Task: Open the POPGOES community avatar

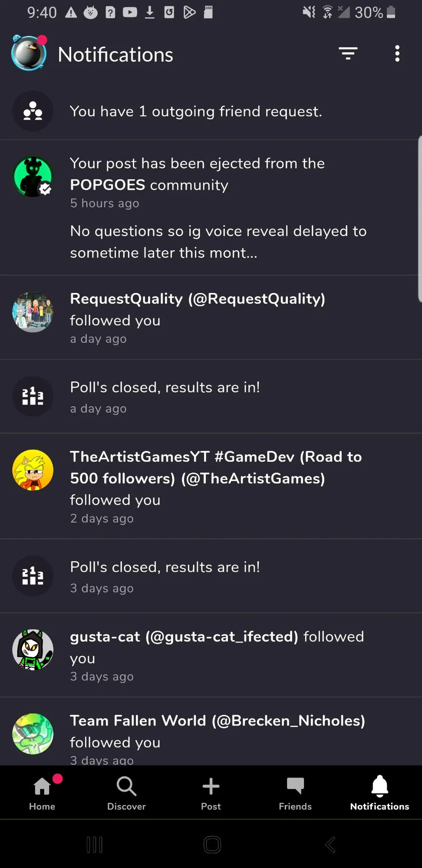Action: 33,177
